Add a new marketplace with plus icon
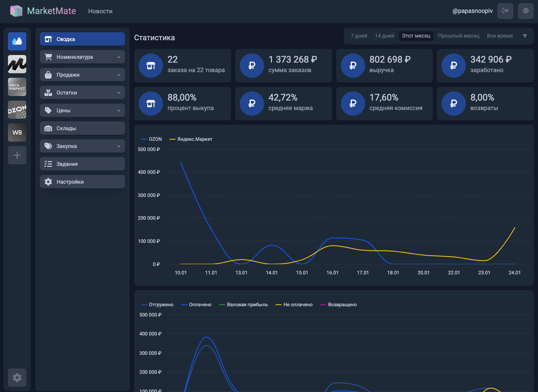Viewport: 538px width, 392px height. pyautogui.click(x=17, y=155)
